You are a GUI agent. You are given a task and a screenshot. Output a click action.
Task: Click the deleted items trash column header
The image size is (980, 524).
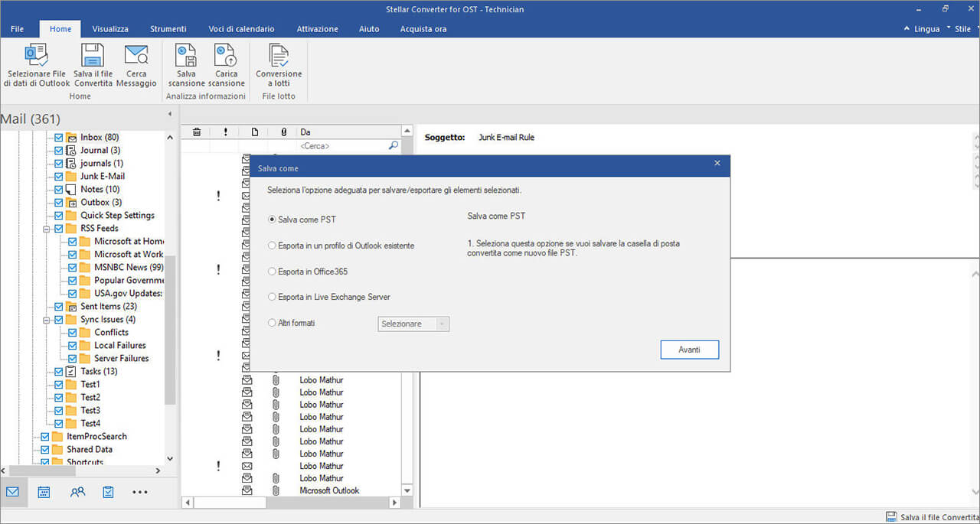(197, 132)
